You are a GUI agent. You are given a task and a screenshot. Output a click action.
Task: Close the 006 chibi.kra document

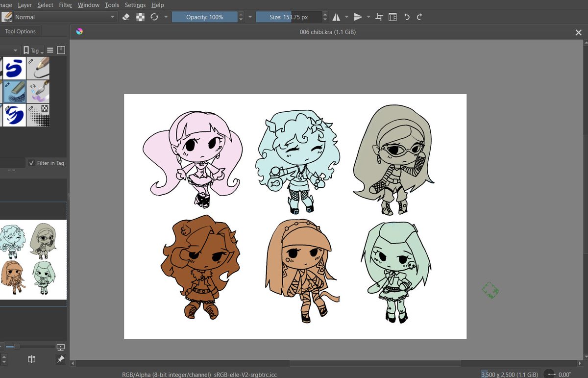click(x=578, y=32)
